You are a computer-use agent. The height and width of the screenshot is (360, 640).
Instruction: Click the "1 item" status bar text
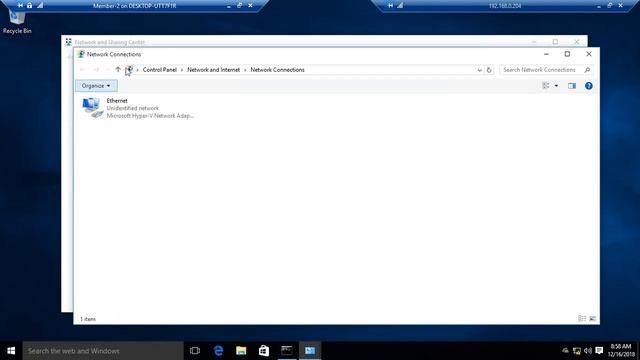tap(88, 319)
